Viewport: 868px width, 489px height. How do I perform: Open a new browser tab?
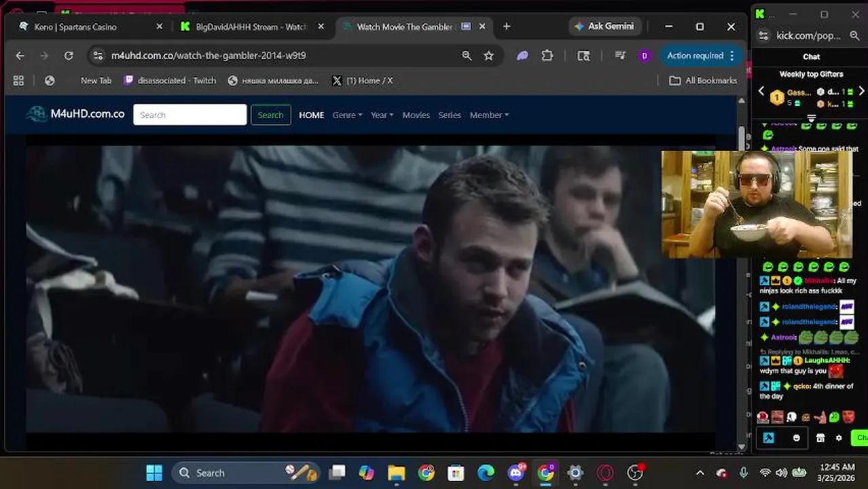pyautogui.click(x=507, y=26)
